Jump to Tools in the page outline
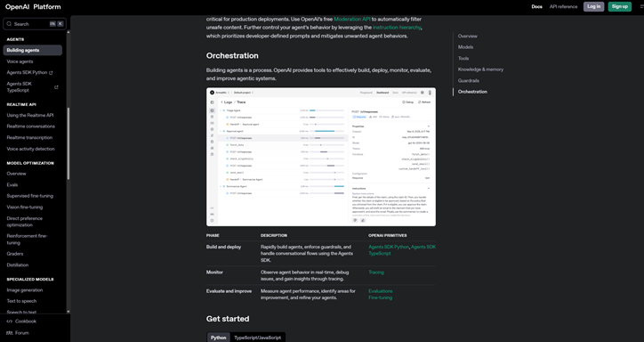Screen dimensions: 644x342 [463, 59]
